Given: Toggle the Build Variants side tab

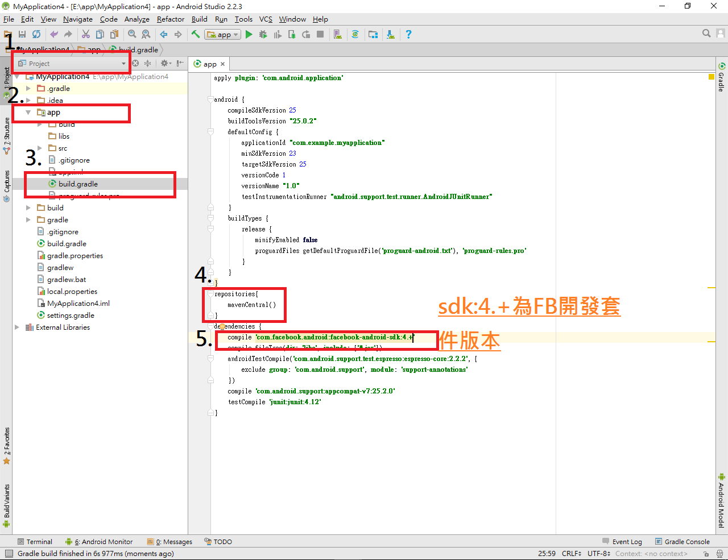Looking at the screenshot, I should [6, 505].
